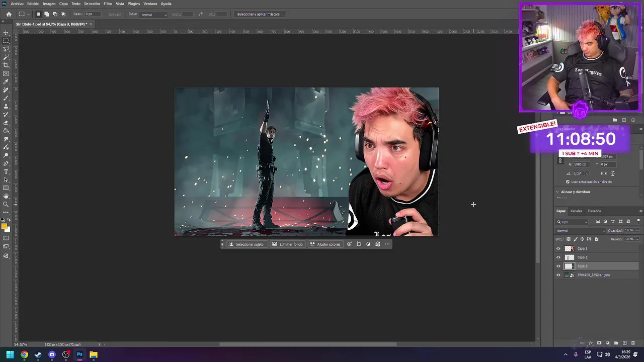Image resolution: width=644 pixels, height=362 pixels.
Task: Click the create new layer icon
Action: (624, 343)
